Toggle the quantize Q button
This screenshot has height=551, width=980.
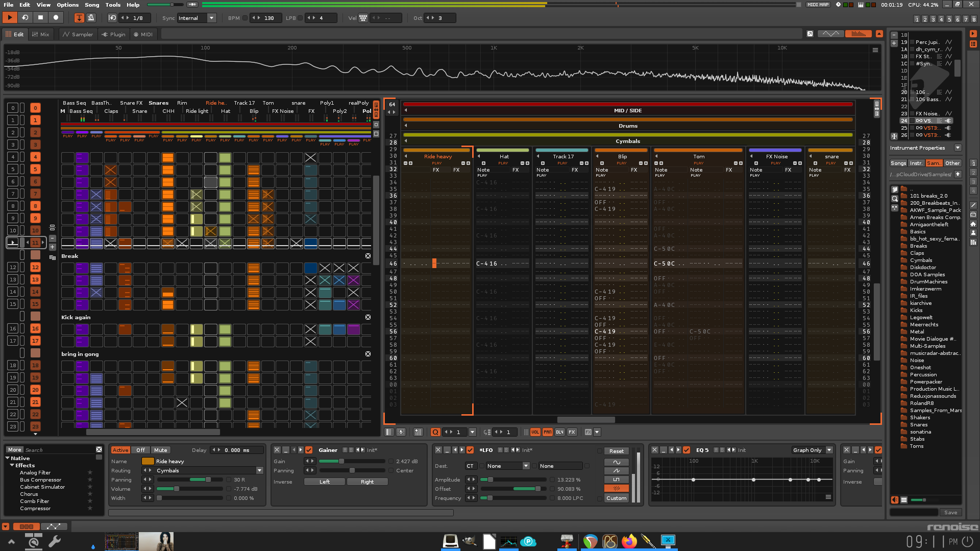coord(435,432)
